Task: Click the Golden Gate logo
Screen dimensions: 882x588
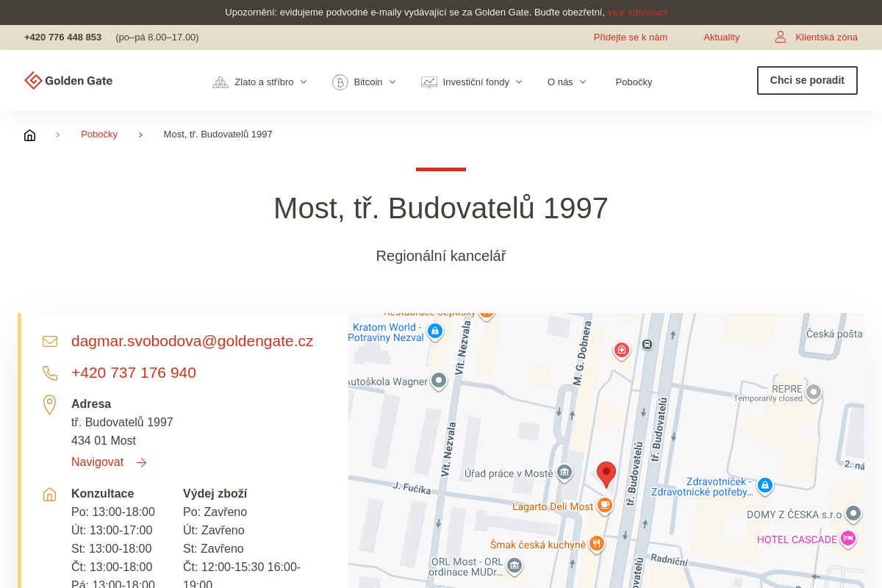Action: 68,81
